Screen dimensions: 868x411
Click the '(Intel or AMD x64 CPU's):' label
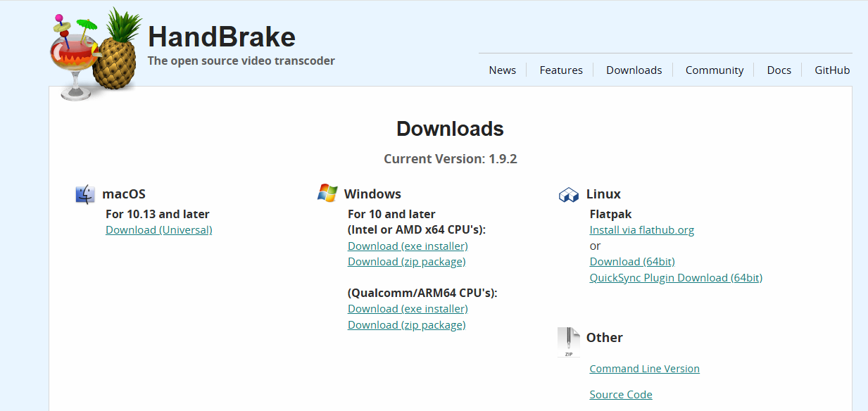click(x=417, y=230)
